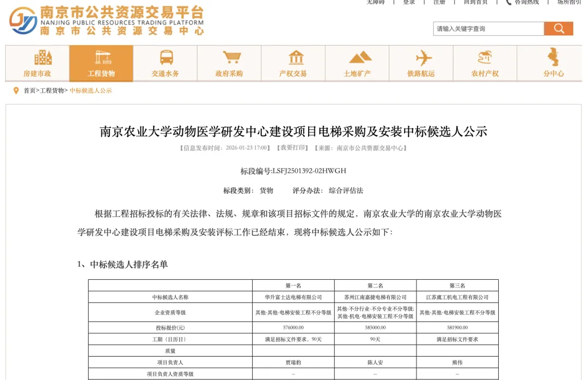588x380 pixels.
Task: Select 华升富士达电梯有限公司 cell
Action: 293,297
